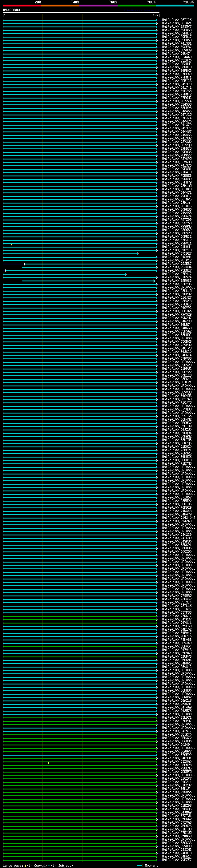Click hit label UniRef100_B3L971
The image size is (197, 868).
176,718
